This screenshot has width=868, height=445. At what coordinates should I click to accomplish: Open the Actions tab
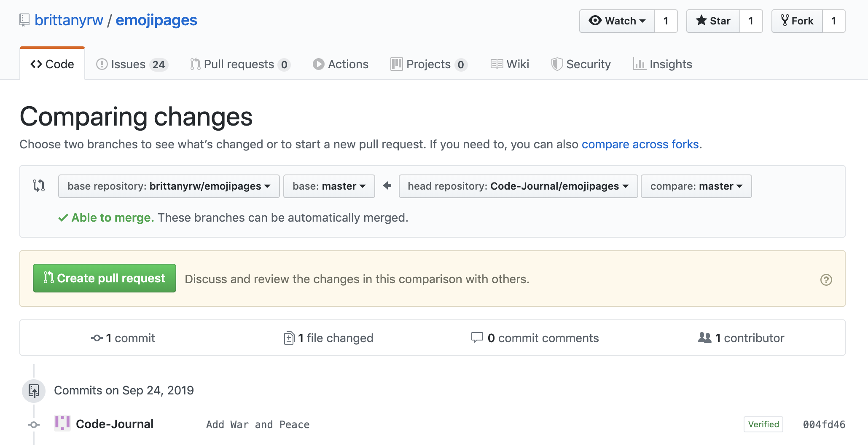(x=341, y=64)
